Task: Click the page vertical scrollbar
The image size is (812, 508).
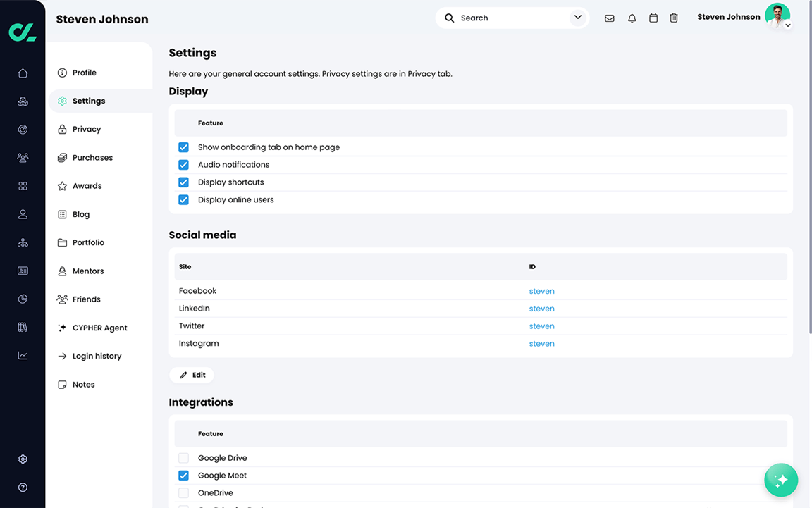Action: (810, 168)
